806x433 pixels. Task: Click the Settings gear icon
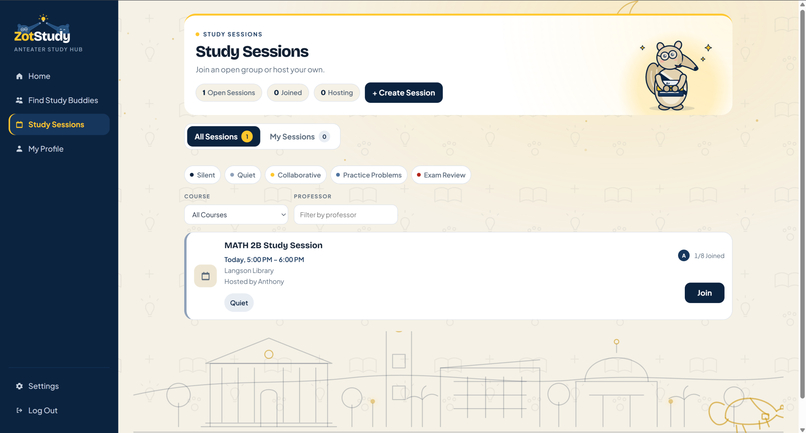pyautogui.click(x=19, y=386)
